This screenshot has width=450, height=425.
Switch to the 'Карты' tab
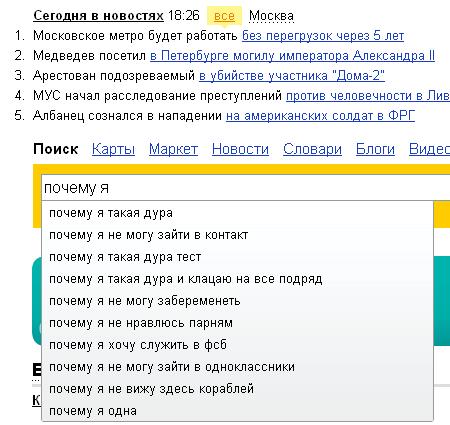coord(113,149)
